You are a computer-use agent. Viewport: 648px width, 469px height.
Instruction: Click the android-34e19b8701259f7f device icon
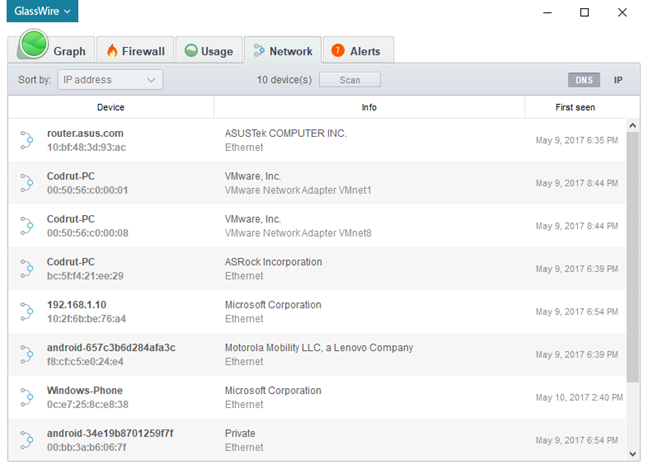[27, 440]
